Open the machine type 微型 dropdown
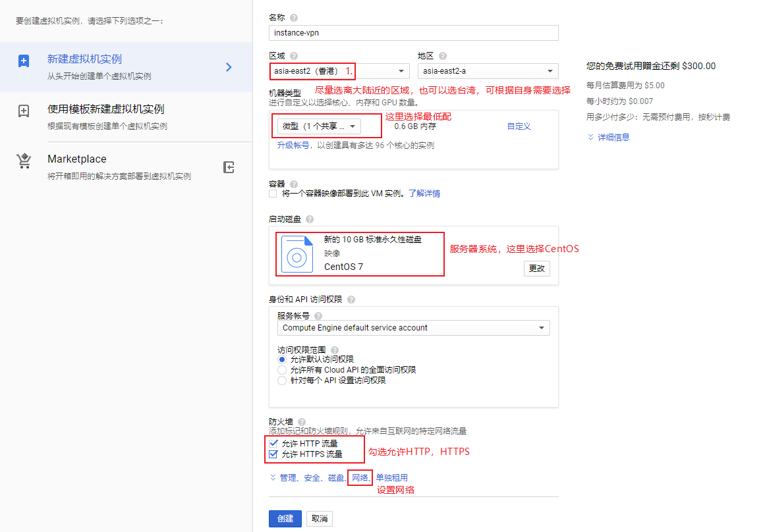This screenshot has width=765, height=532. point(319,126)
